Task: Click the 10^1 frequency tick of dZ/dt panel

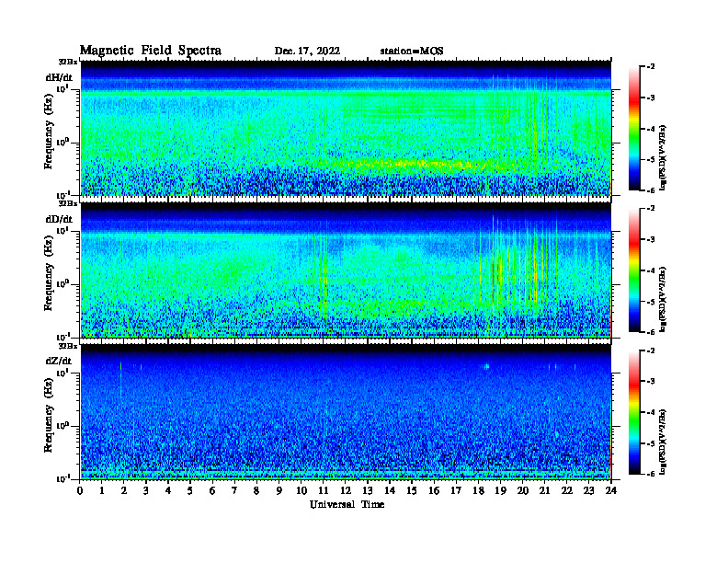Action: (x=63, y=373)
